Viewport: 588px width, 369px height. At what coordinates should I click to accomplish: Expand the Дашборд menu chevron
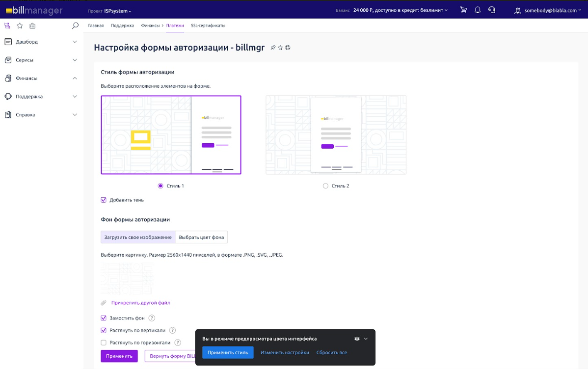75,42
